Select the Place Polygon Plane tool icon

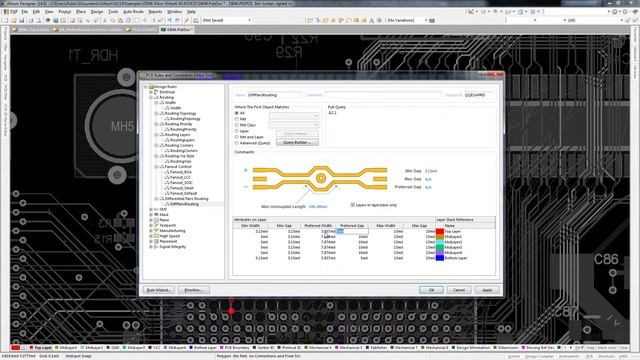click(364, 20)
